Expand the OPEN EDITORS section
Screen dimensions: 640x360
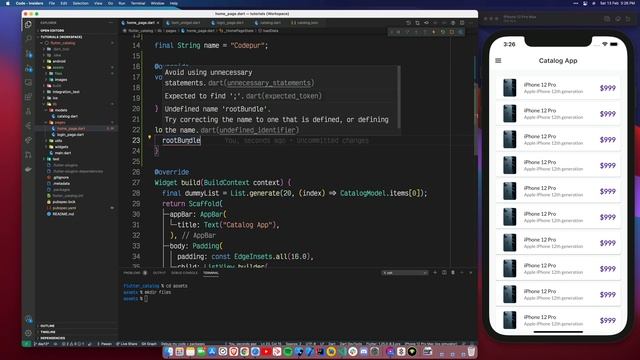[x=78, y=31]
